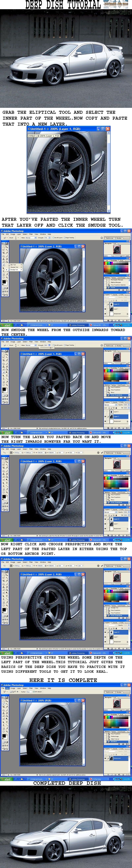132x868 pixels.
Task: Click Navigator thumbnail in fifth Photoshop screenshot
Action: point(117,704)
